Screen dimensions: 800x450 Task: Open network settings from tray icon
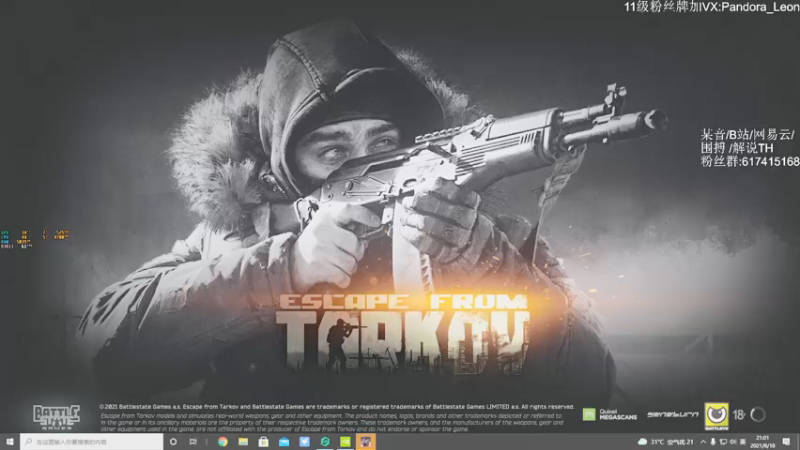723,442
